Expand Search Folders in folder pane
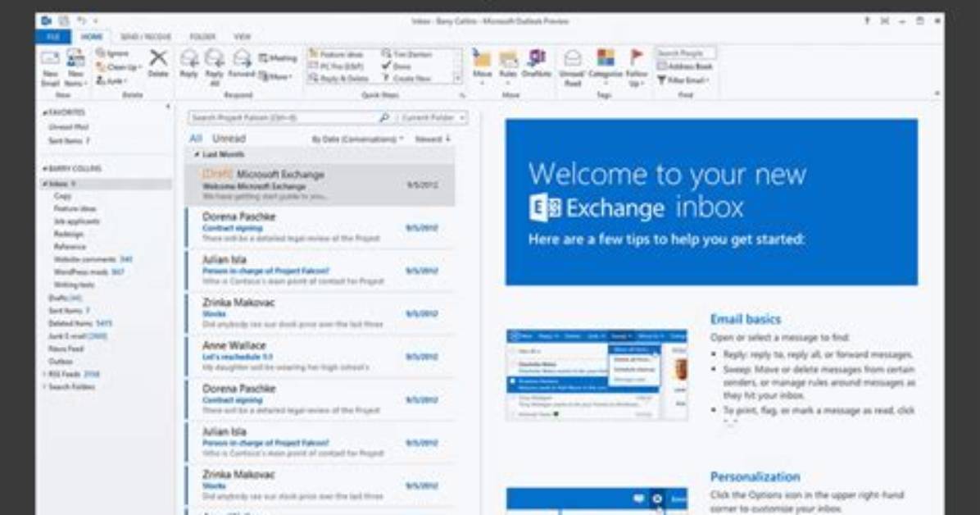This screenshot has height=515, width=980. tap(45, 387)
